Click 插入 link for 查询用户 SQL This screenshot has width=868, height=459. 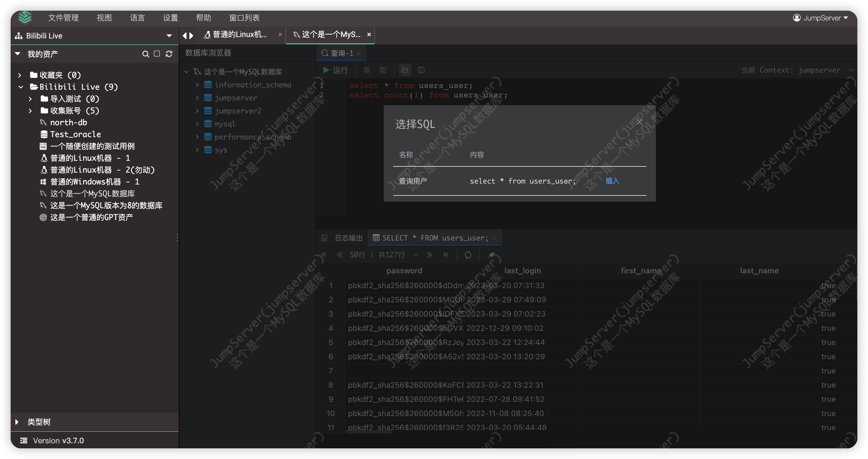pyautogui.click(x=612, y=181)
